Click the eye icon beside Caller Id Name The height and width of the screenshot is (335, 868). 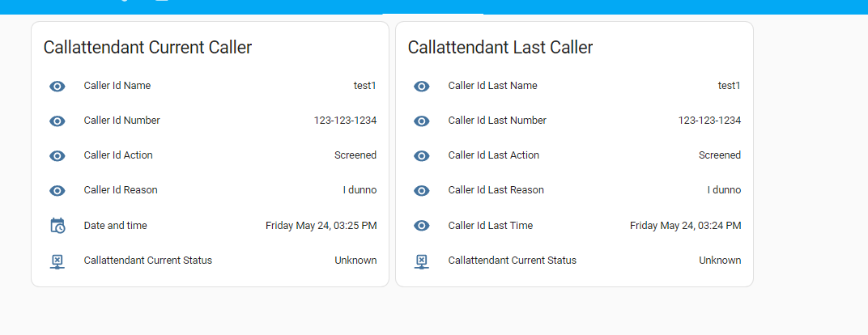pos(57,87)
